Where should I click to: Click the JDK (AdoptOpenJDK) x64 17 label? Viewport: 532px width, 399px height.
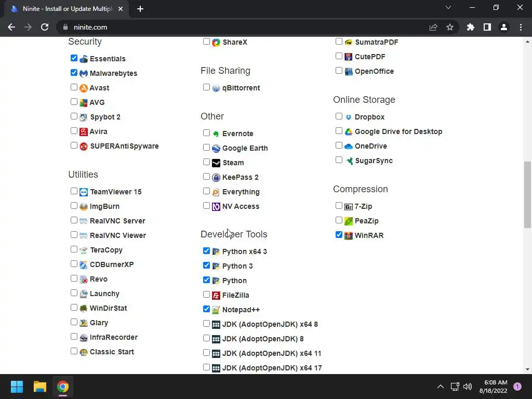click(x=272, y=368)
